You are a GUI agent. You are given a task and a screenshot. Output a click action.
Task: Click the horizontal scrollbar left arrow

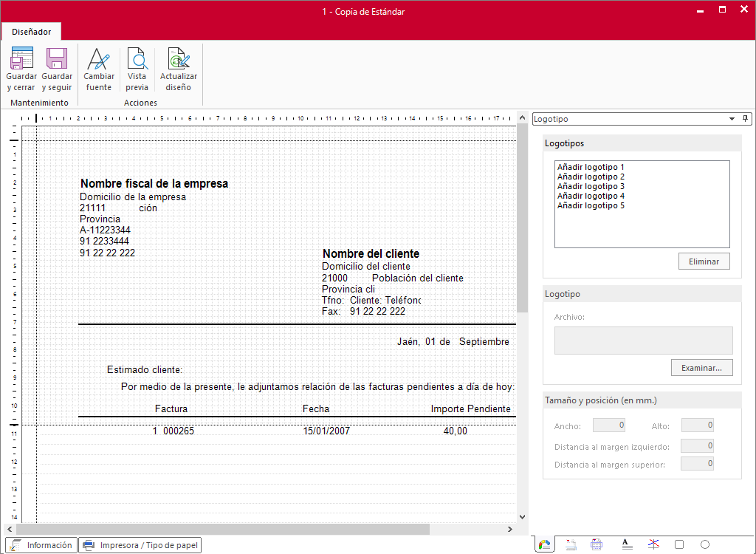click(x=10, y=530)
